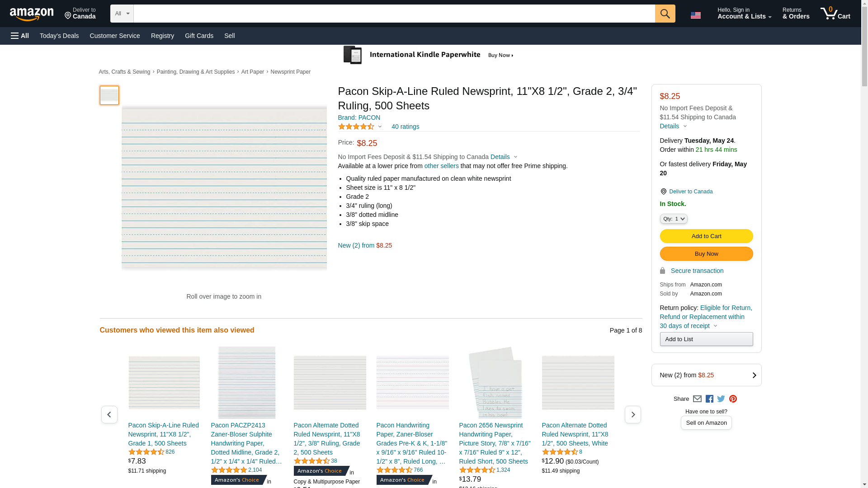Viewport: 868px width, 488px height.
Task: Open the search category All dropdown
Action: coord(122,14)
